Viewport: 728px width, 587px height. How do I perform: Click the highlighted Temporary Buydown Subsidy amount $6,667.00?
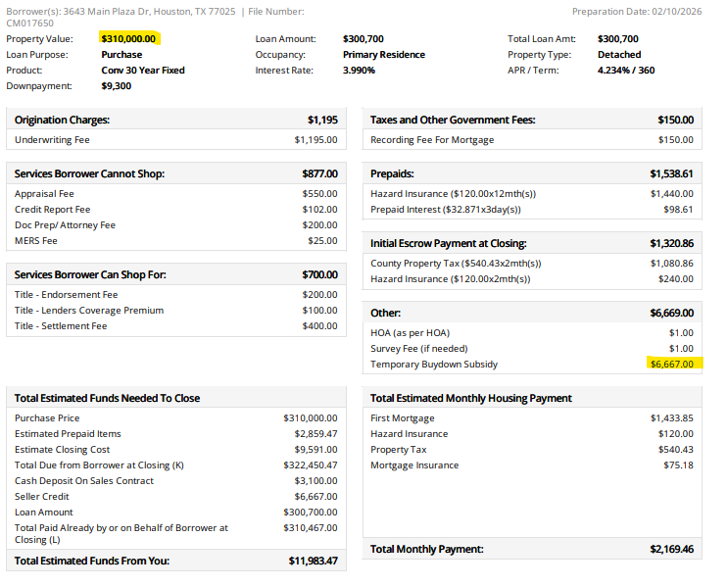point(671,365)
